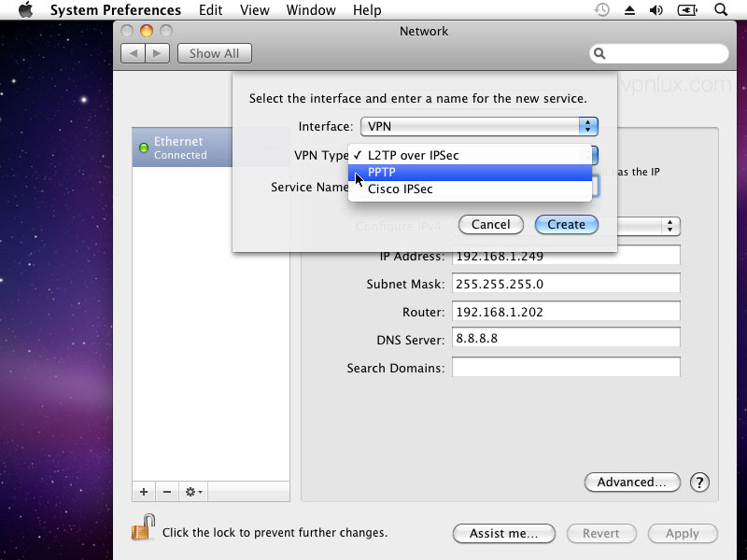Open Spotlight magnifier in menu bar

pyautogui.click(x=721, y=9)
